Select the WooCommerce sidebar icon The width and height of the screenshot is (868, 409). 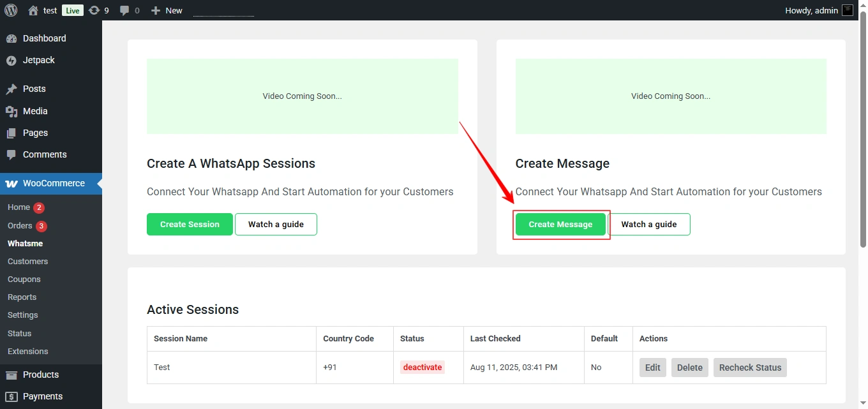[x=11, y=183]
